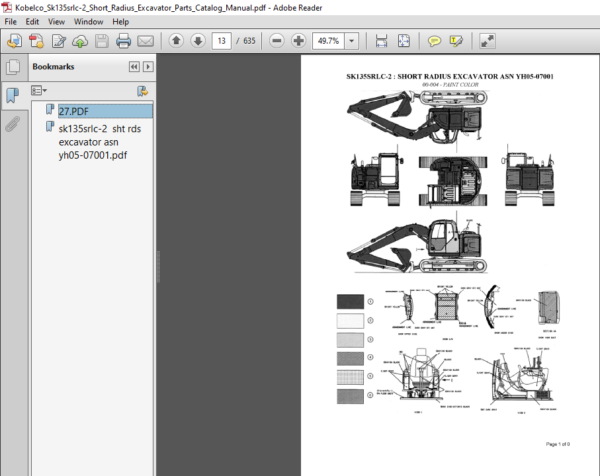
Task: Click the light gray paint swatch 3
Action: pos(350,340)
